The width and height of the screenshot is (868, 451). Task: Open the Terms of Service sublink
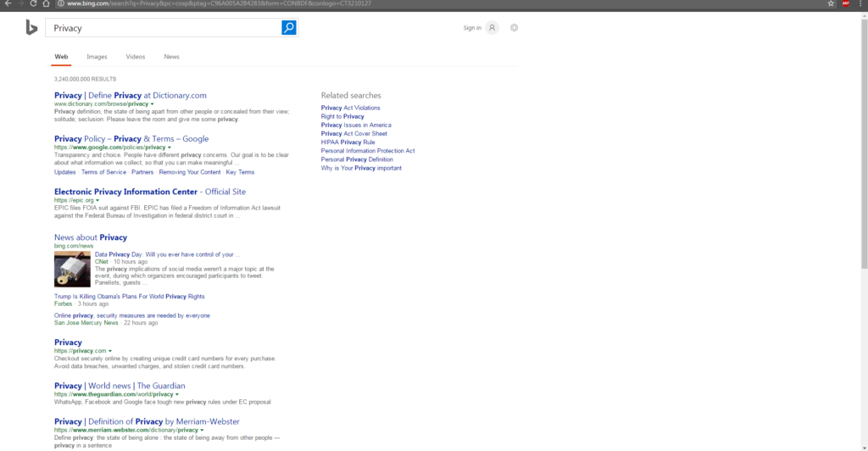pos(103,172)
